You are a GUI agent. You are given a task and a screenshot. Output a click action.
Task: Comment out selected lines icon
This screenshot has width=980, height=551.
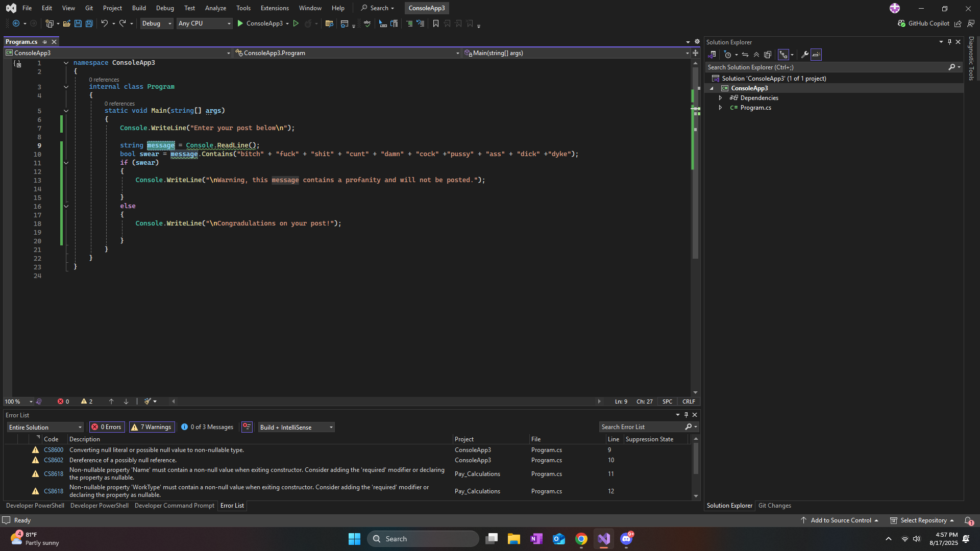click(x=409, y=23)
